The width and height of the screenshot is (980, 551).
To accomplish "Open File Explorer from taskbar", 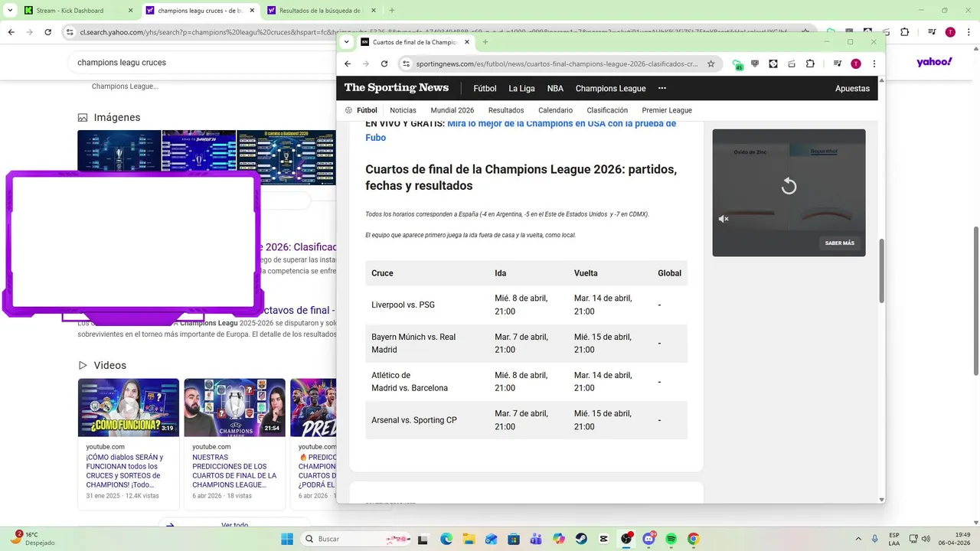I will pos(469,539).
